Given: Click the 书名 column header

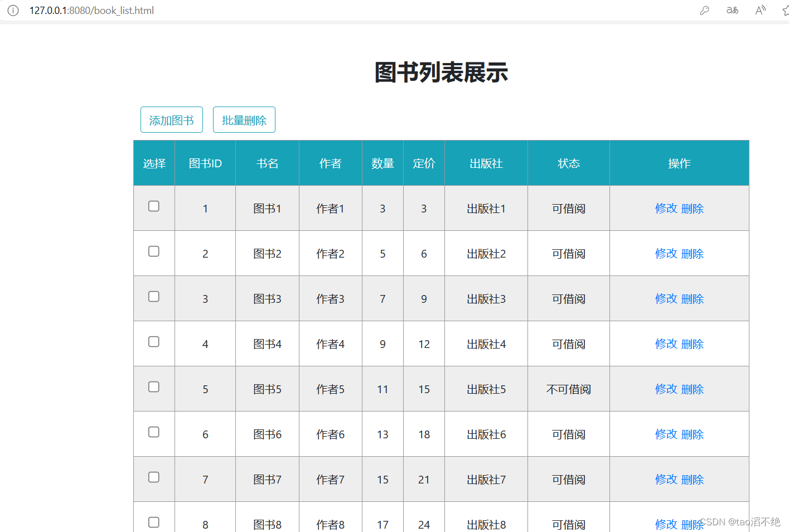Looking at the screenshot, I should (268, 163).
